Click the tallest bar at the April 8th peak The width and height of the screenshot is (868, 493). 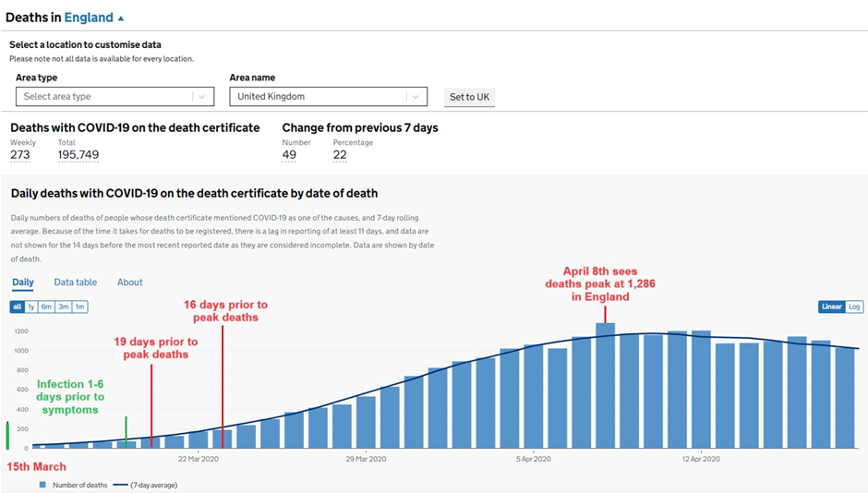[605, 386]
